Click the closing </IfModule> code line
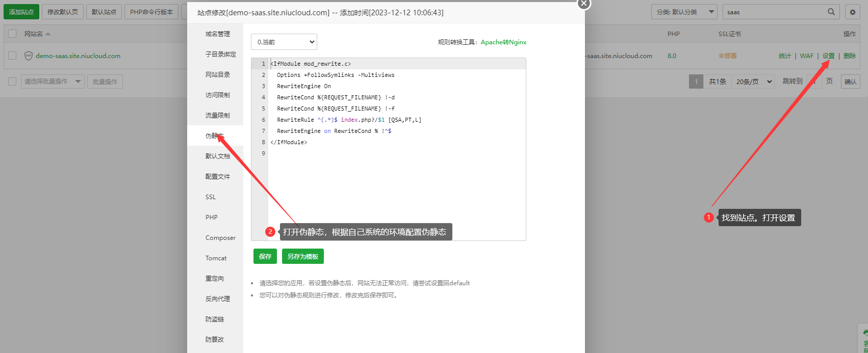The width and height of the screenshot is (868, 353). tap(289, 142)
